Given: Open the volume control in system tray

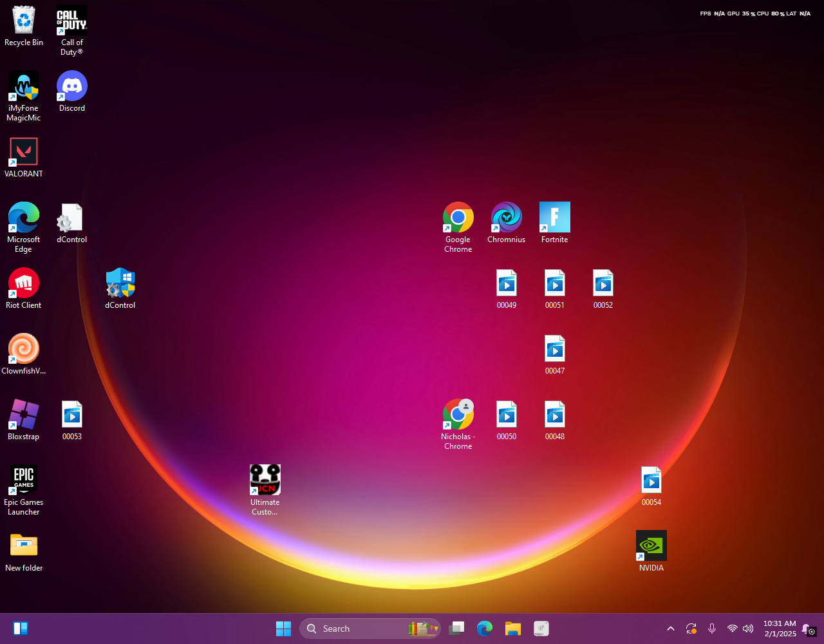Looking at the screenshot, I should pyautogui.click(x=748, y=629).
